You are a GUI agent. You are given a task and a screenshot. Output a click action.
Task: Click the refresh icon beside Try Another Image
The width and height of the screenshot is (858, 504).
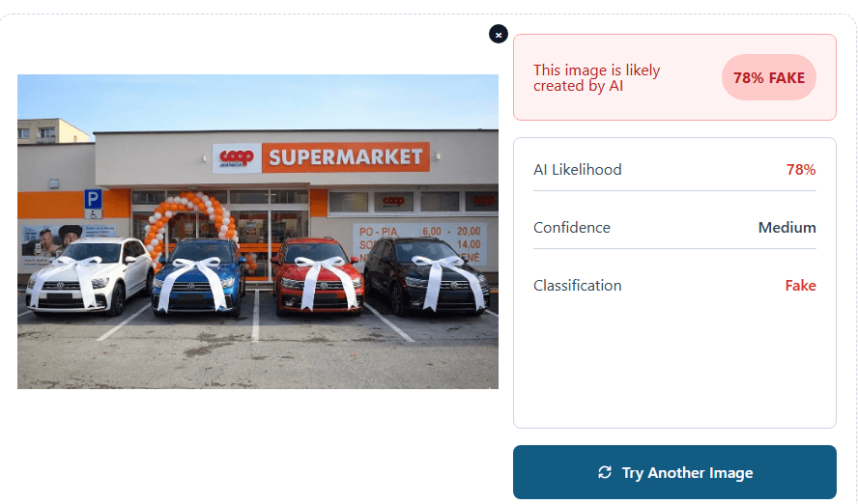pyautogui.click(x=605, y=472)
